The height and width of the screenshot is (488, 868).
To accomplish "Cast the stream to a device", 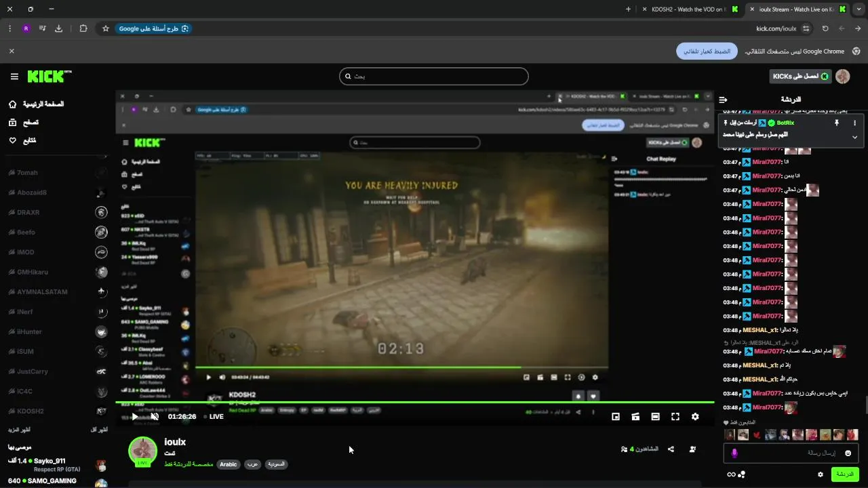I will [635, 417].
